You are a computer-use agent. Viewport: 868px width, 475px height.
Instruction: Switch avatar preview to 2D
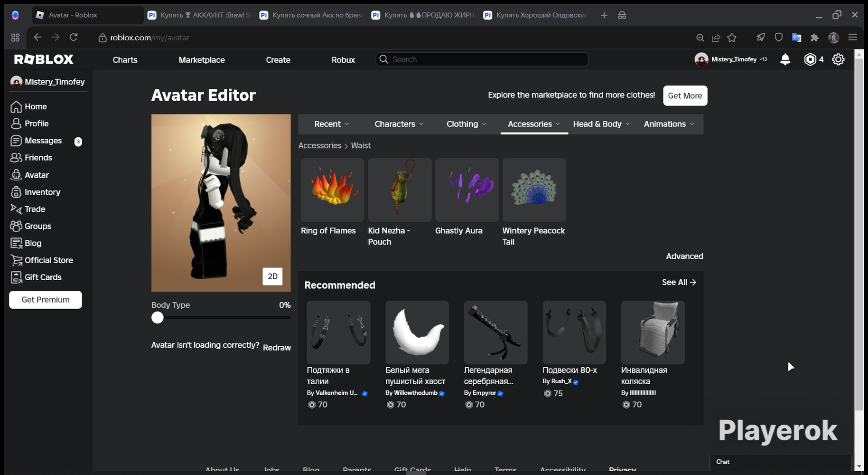click(x=272, y=276)
